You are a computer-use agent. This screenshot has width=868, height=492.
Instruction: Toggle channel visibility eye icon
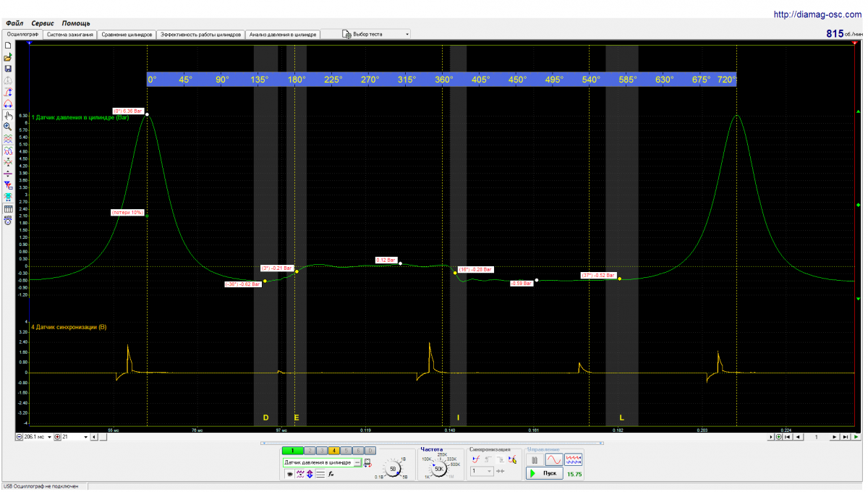click(x=289, y=474)
